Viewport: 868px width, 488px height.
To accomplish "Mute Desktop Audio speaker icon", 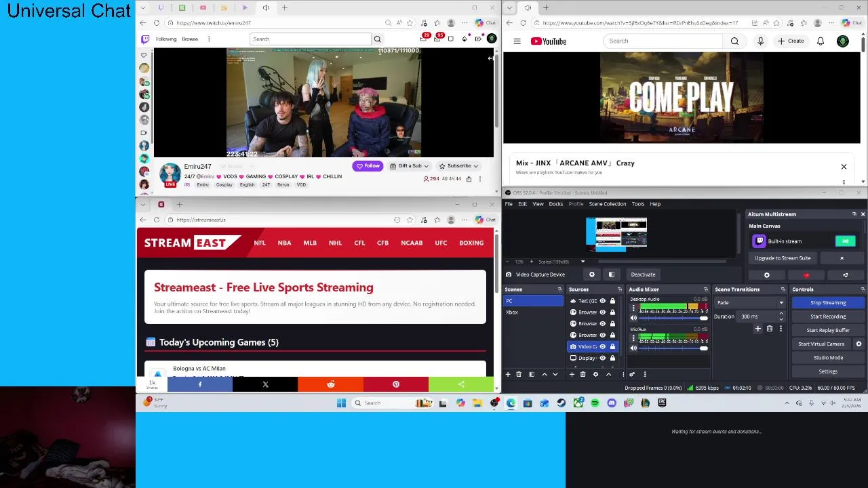I will [x=633, y=318].
